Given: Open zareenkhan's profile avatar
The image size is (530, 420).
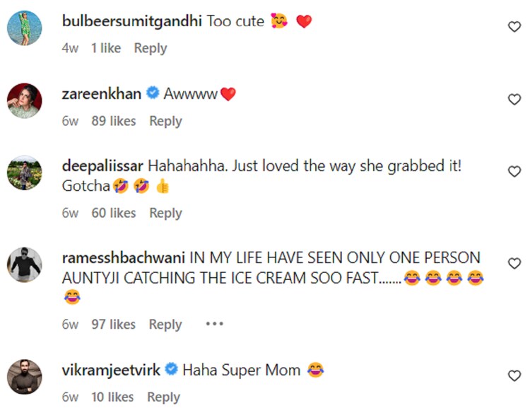Looking at the screenshot, I should [x=24, y=101].
